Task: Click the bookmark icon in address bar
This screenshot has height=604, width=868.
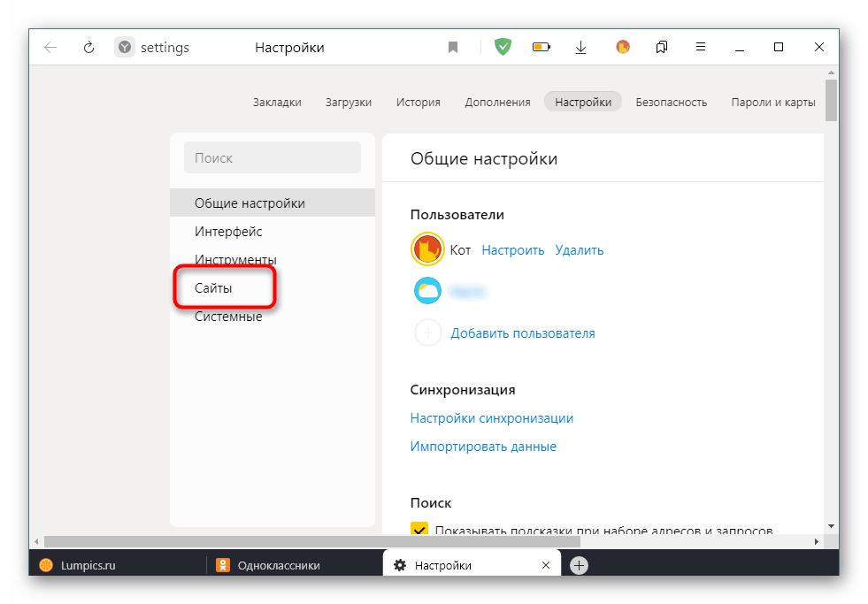Action: click(x=453, y=48)
